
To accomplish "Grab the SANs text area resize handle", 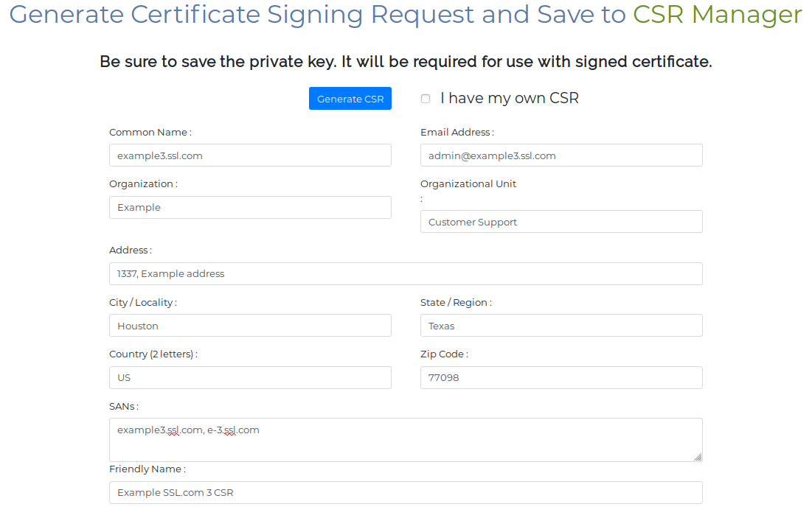I will pyautogui.click(x=698, y=457).
